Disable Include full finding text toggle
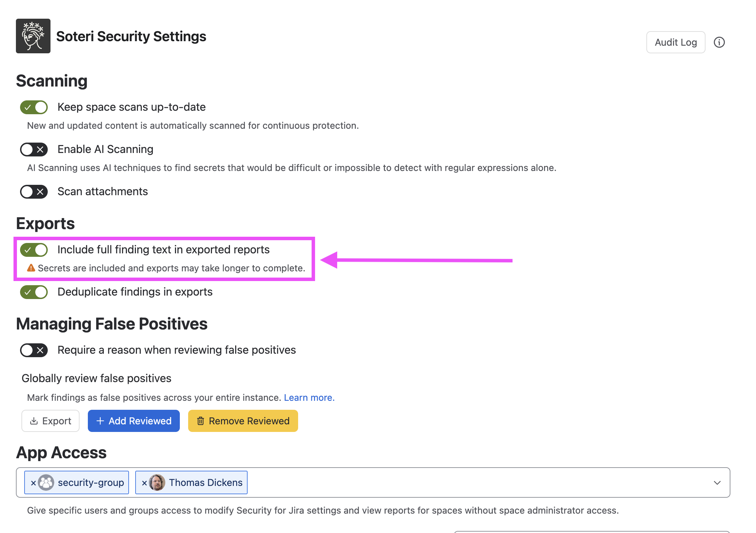The image size is (756, 533). tap(34, 250)
